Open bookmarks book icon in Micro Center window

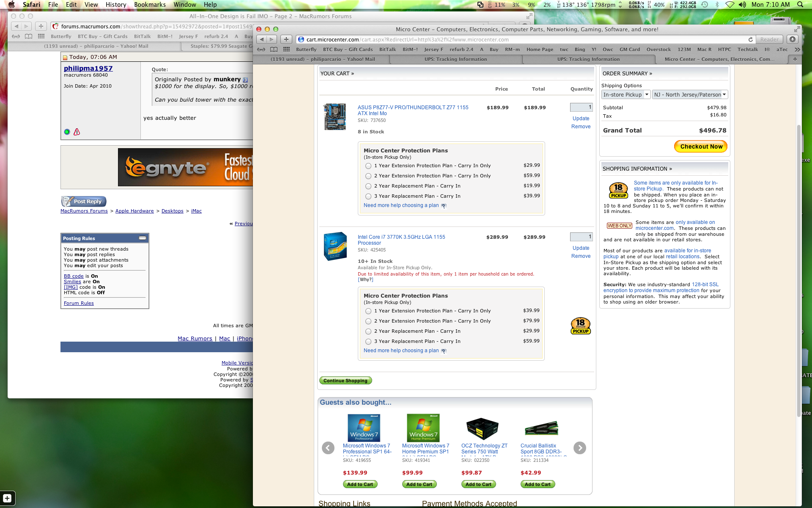(274, 49)
